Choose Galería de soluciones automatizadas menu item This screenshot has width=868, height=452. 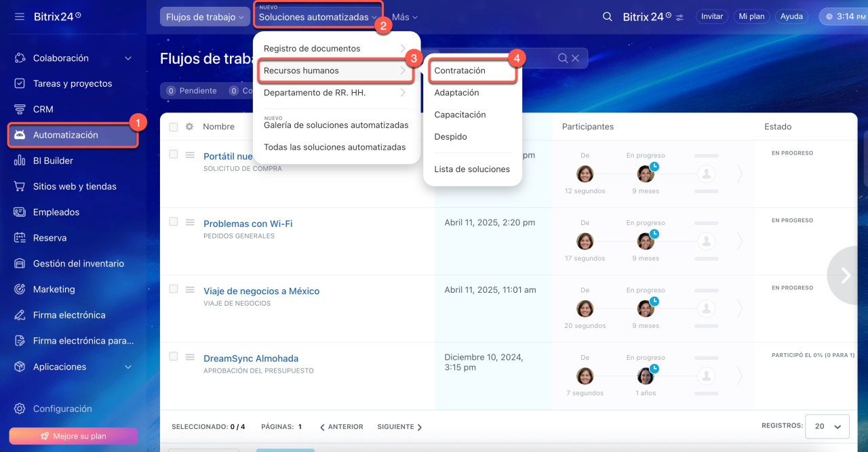(x=336, y=125)
